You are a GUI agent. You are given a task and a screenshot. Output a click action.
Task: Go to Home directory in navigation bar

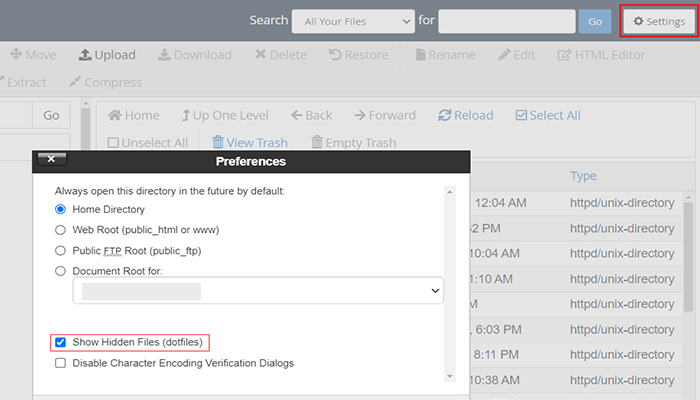[x=133, y=115]
